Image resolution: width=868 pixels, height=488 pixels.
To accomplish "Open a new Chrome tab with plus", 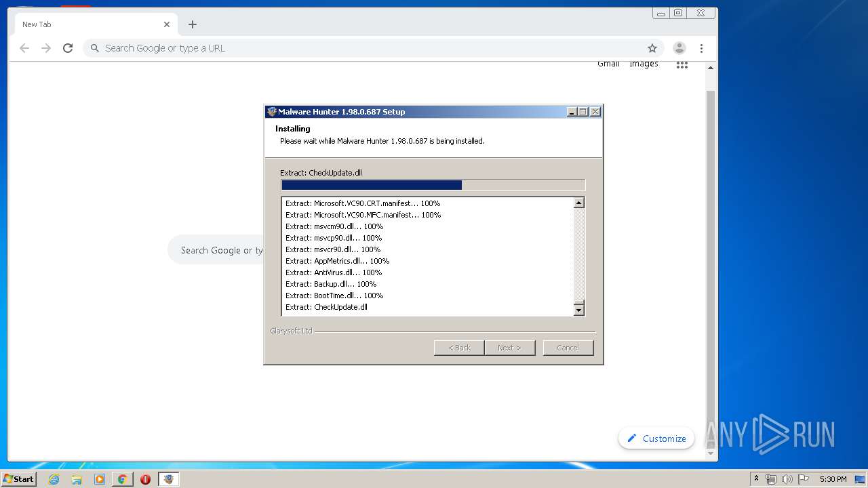I will pyautogui.click(x=193, y=24).
